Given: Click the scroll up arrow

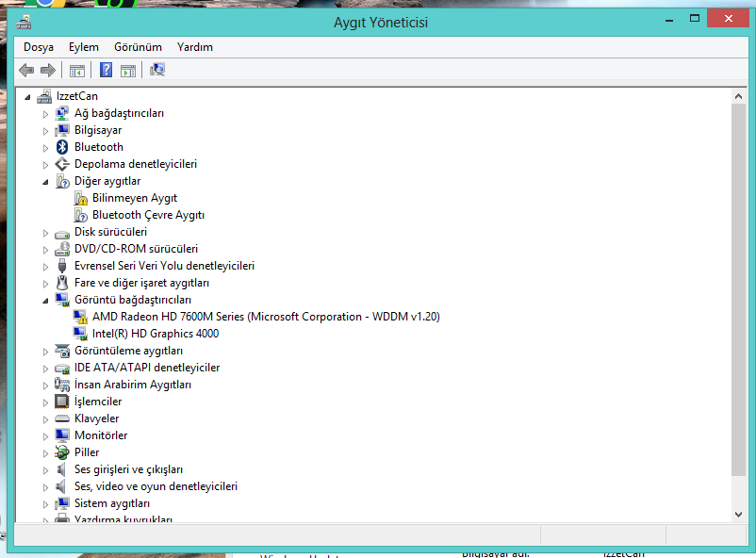Looking at the screenshot, I should coord(738,96).
